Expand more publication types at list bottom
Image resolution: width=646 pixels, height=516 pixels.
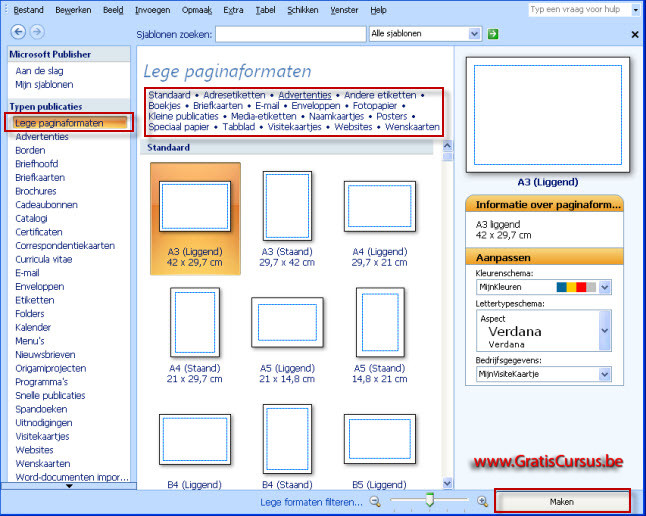(69, 486)
